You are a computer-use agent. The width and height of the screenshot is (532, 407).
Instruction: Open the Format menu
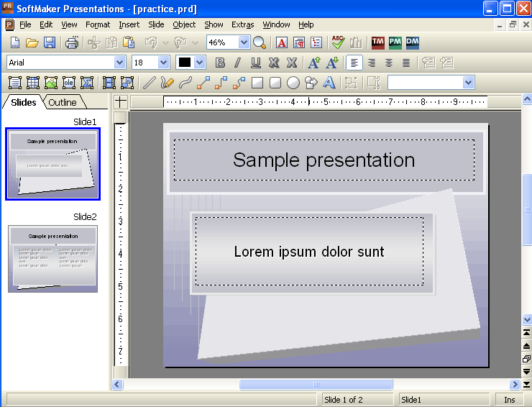(x=98, y=24)
